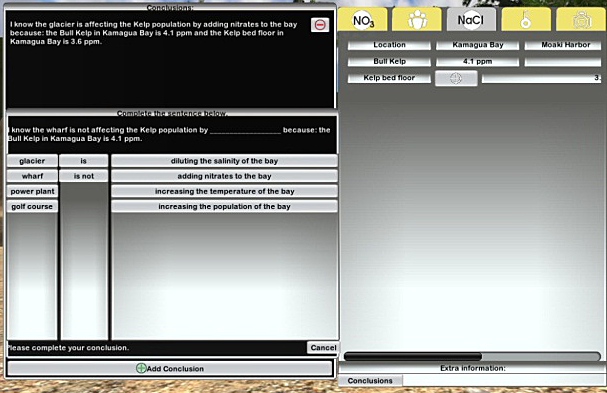
Task: Click the crosshair icon beside Kelp bed floor
Action: (x=456, y=78)
